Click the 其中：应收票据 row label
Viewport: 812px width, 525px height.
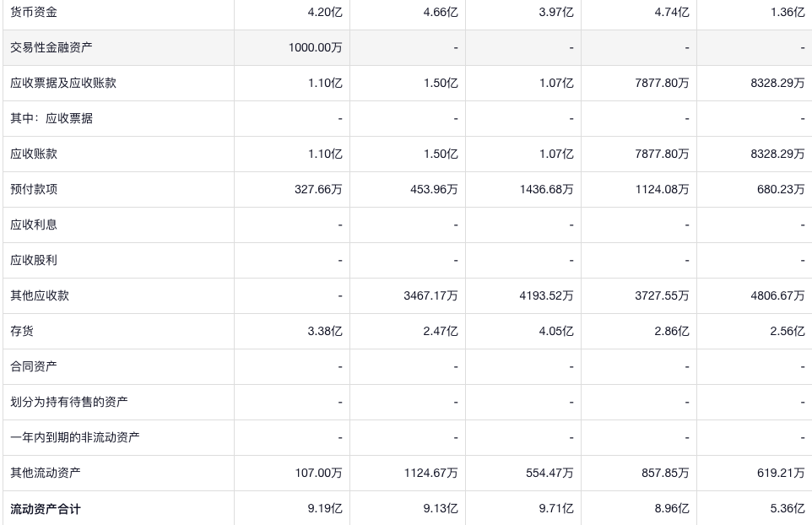[51, 118]
